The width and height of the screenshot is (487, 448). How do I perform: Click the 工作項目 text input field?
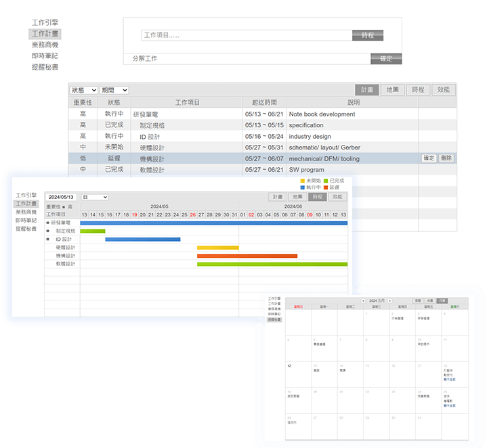coord(247,35)
